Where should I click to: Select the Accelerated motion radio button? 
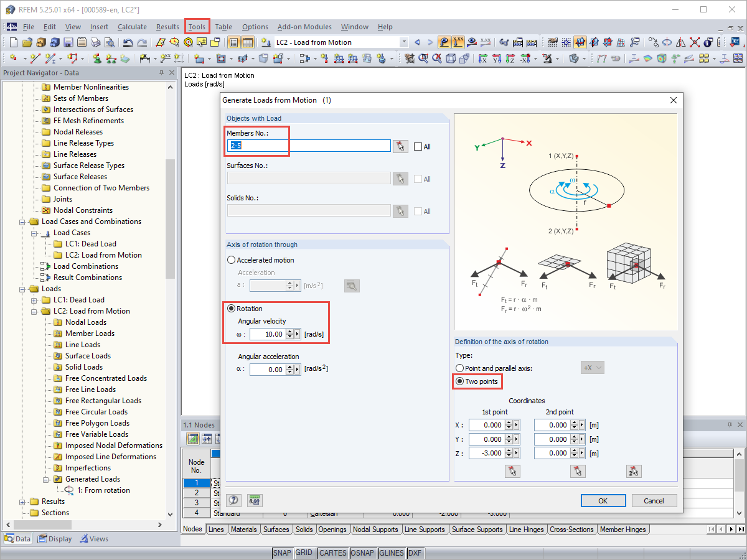(x=232, y=260)
